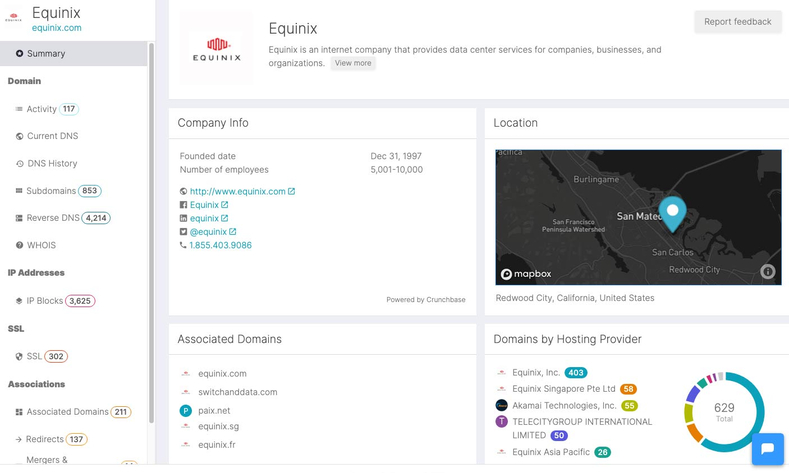Open the @equinix Twitter link
789x473 pixels.
(208, 232)
